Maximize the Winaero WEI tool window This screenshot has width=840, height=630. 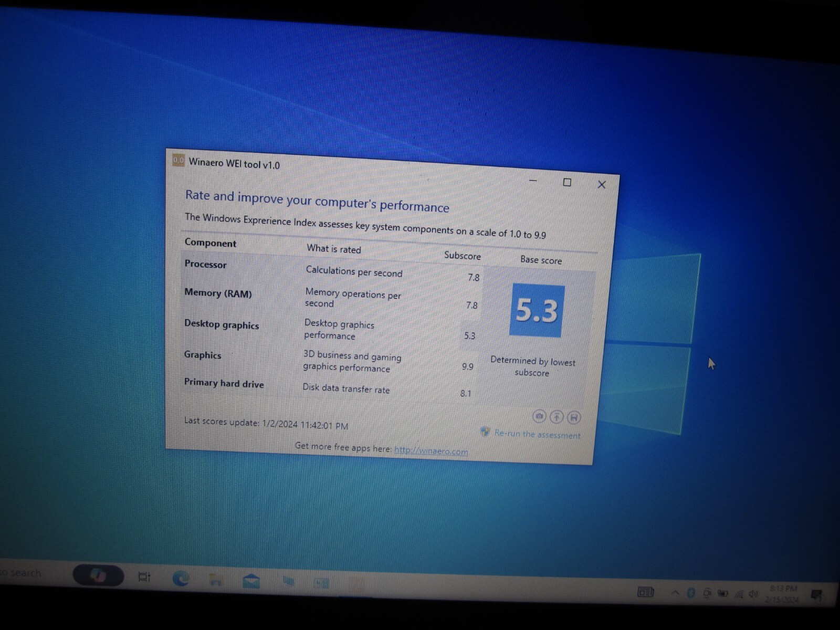567,182
